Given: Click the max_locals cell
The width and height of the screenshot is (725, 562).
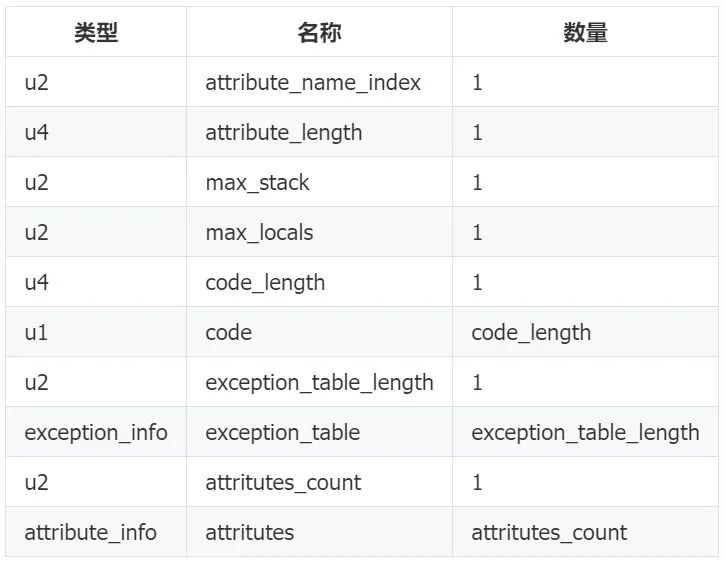Looking at the screenshot, I should click(x=259, y=232).
